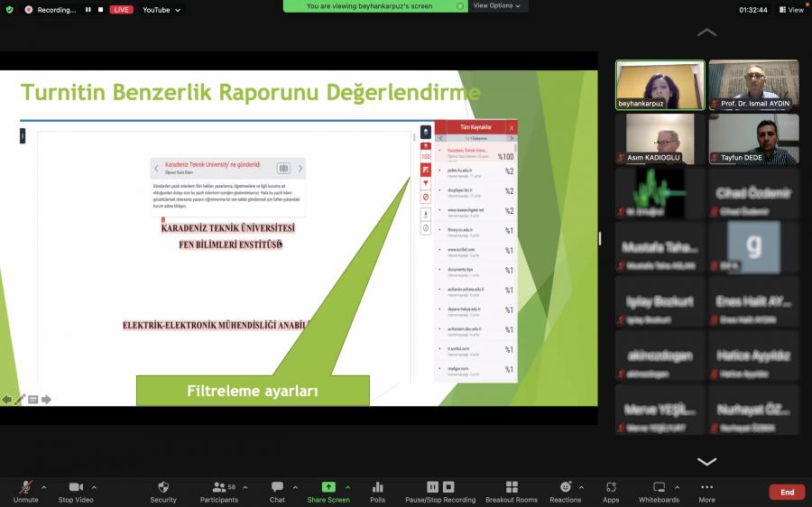The height and width of the screenshot is (507, 812).
Task: Click the Unmute microphone button
Action: 25,492
